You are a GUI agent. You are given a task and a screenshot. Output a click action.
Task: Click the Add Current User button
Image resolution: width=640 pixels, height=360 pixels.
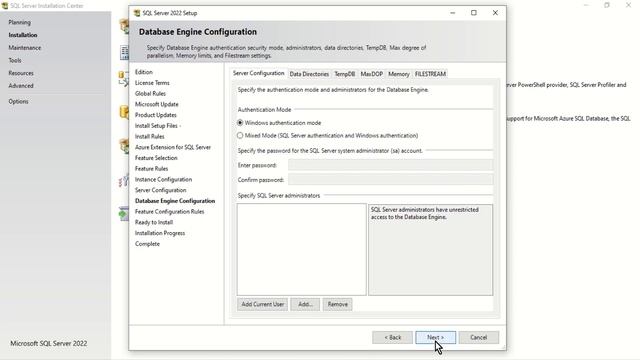point(262,304)
